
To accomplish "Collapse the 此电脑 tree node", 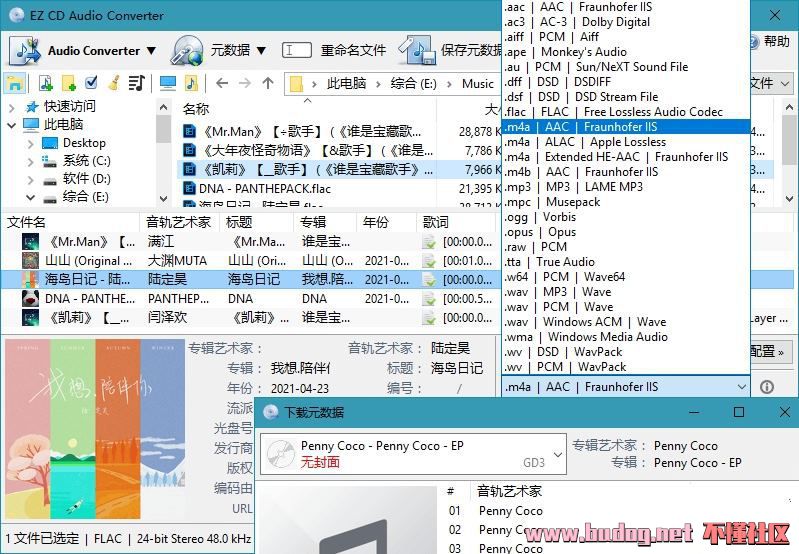I will pos(12,125).
